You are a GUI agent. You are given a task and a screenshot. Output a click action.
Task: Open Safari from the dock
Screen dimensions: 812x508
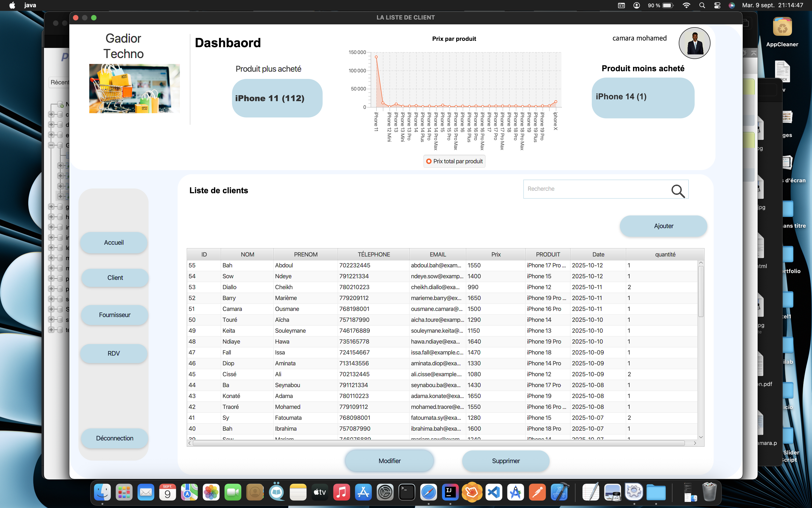tap(428, 493)
